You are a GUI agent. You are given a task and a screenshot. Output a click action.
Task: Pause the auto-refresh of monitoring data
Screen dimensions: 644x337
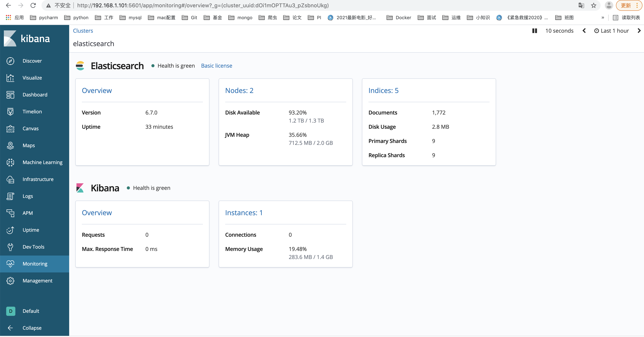[x=534, y=31]
